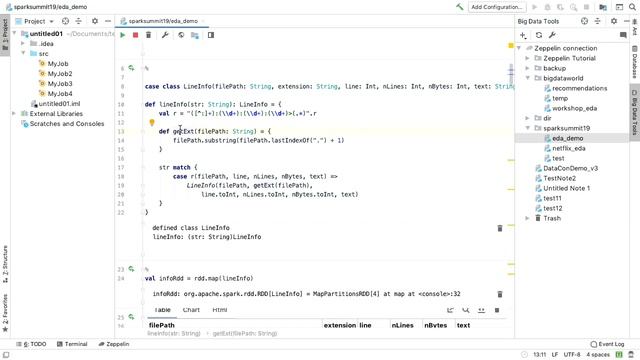Build project with hammer icon
The image size is (640, 360).
(x=460, y=7)
